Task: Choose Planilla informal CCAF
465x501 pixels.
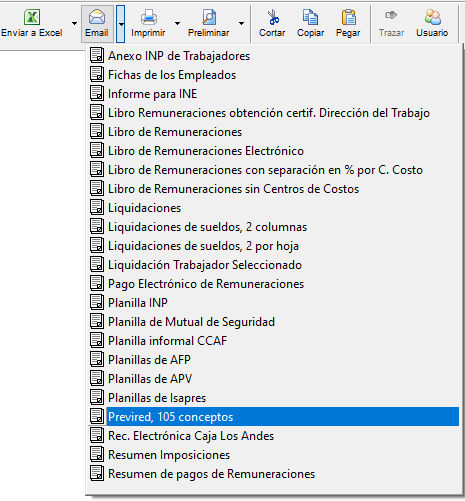Action: [x=273, y=341]
